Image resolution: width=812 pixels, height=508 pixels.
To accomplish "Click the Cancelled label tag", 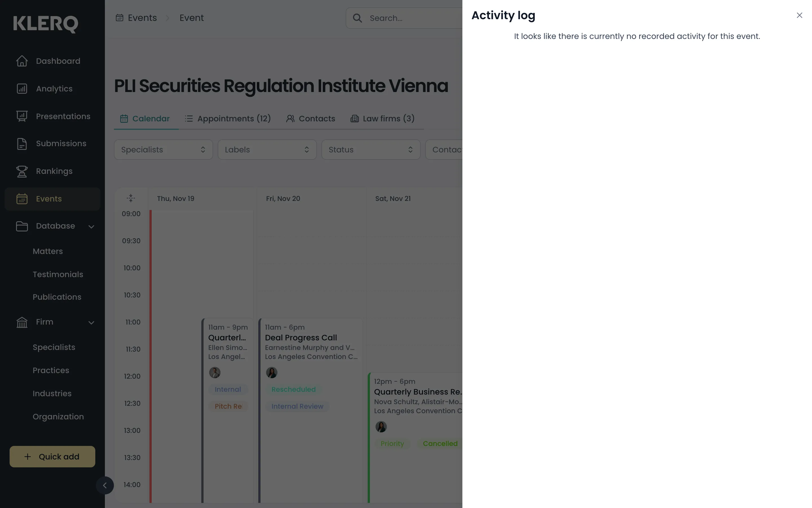I will click(x=440, y=443).
